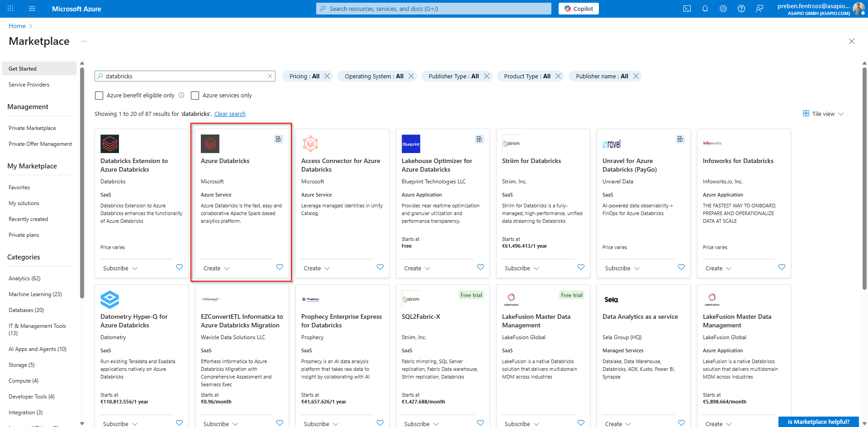
Task: Remove the Publisher Type filter
Action: 487,76
